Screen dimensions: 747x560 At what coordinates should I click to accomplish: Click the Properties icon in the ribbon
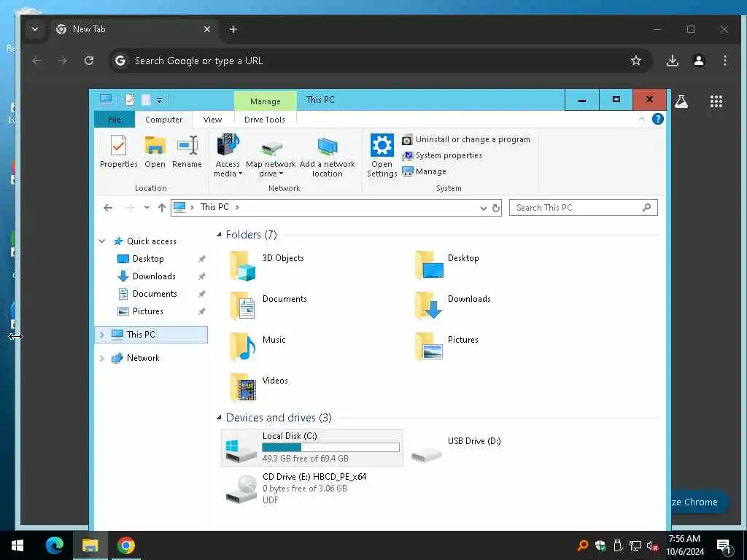(x=118, y=145)
